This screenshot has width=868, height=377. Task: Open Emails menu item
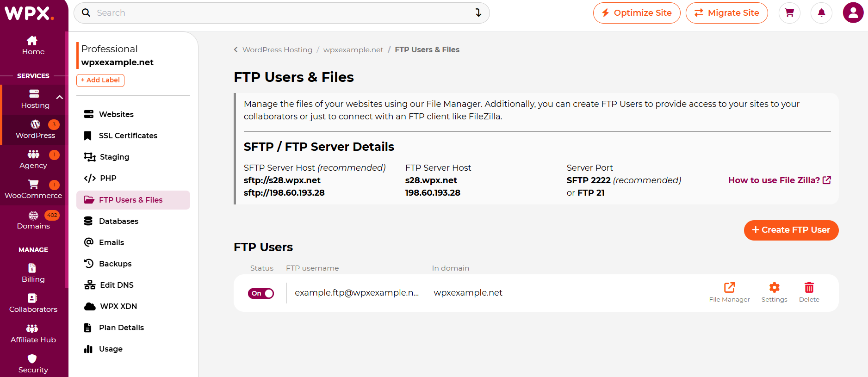pos(133,242)
